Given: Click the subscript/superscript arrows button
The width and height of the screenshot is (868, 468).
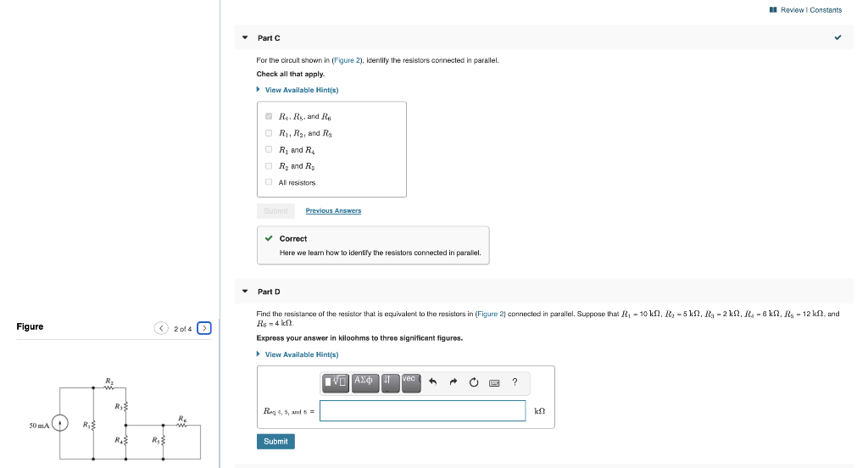Looking at the screenshot, I should 390,382.
